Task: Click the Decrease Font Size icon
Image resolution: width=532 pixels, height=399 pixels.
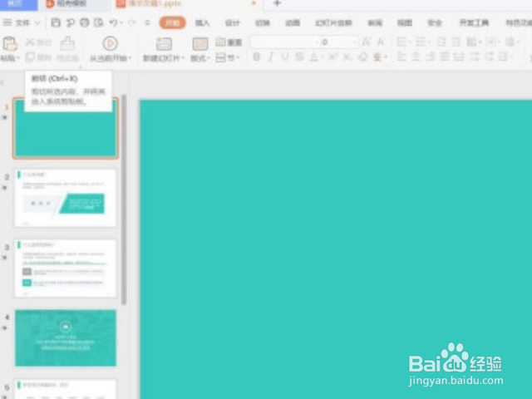Action: 381,42
